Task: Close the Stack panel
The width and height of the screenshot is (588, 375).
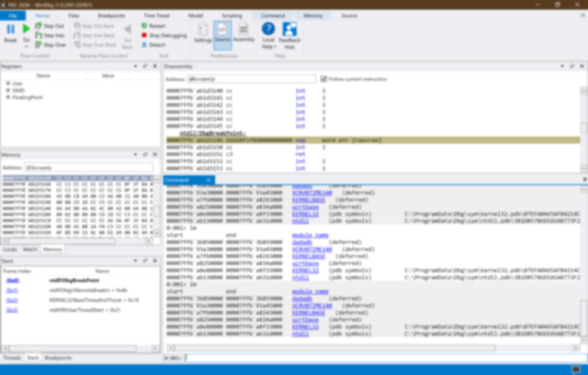Action: click(155, 261)
